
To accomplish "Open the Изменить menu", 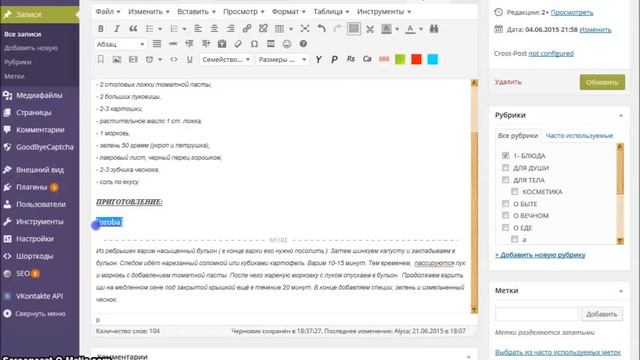I will click(x=149, y=12).
